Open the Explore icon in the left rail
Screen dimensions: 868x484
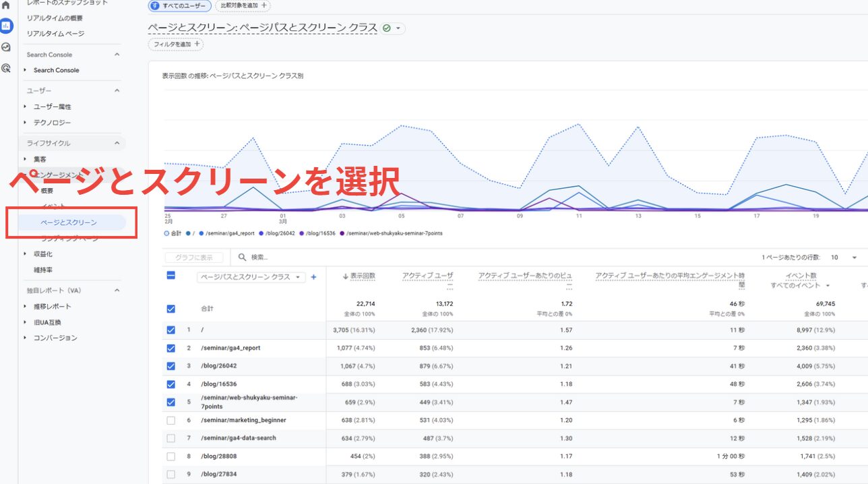6,47
